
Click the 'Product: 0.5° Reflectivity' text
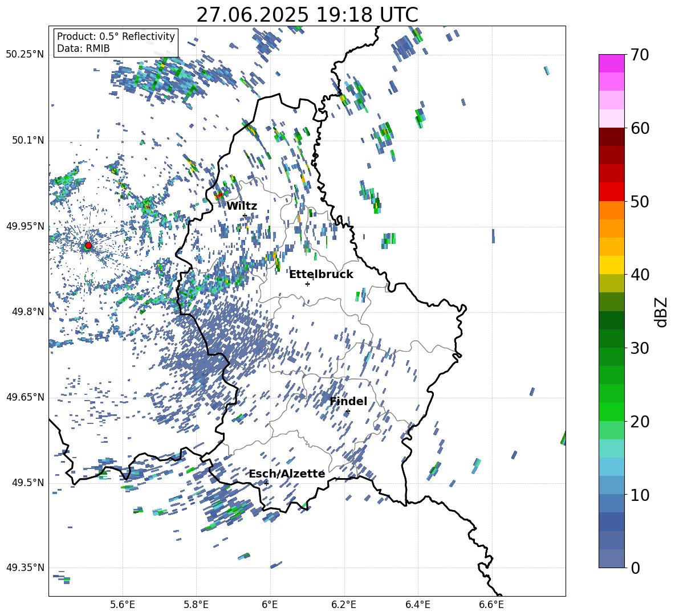pyautogui.click(x=116, y=36)
